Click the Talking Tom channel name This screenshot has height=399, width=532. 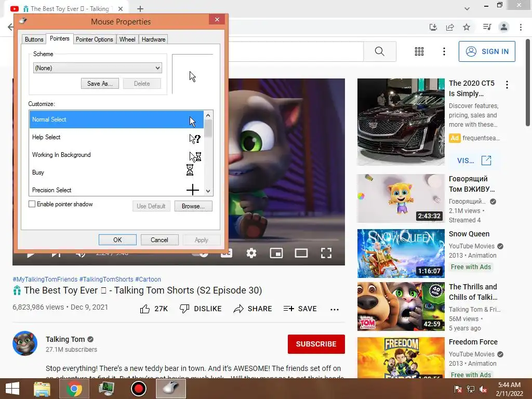65,339
